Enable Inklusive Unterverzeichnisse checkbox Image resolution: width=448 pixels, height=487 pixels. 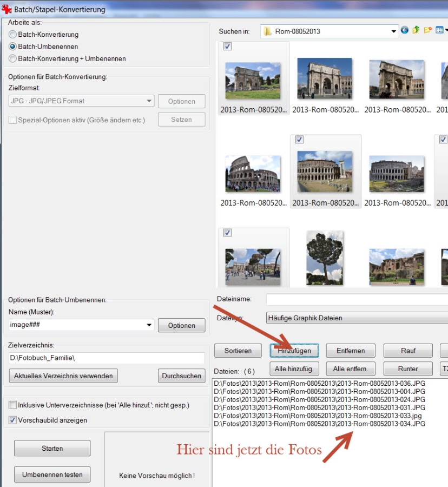[x=12, y=405]
